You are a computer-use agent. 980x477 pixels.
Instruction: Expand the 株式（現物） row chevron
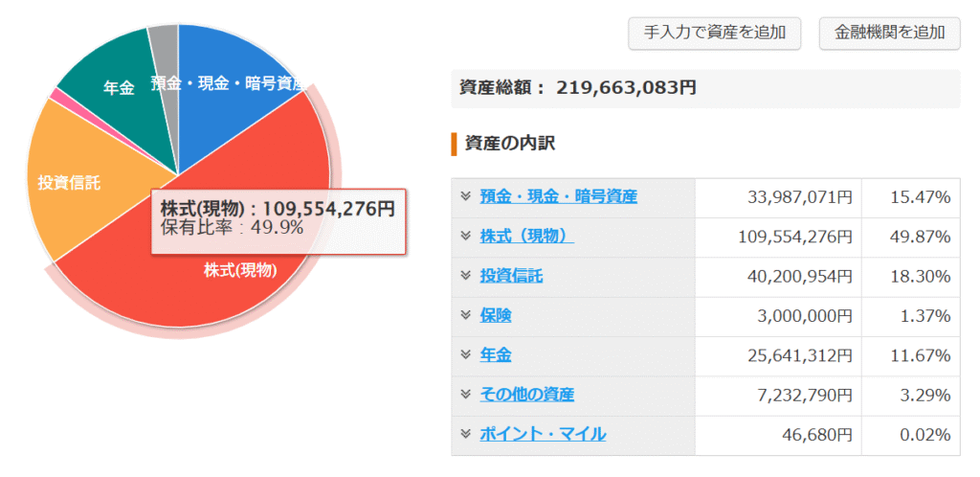click(465, 236)
